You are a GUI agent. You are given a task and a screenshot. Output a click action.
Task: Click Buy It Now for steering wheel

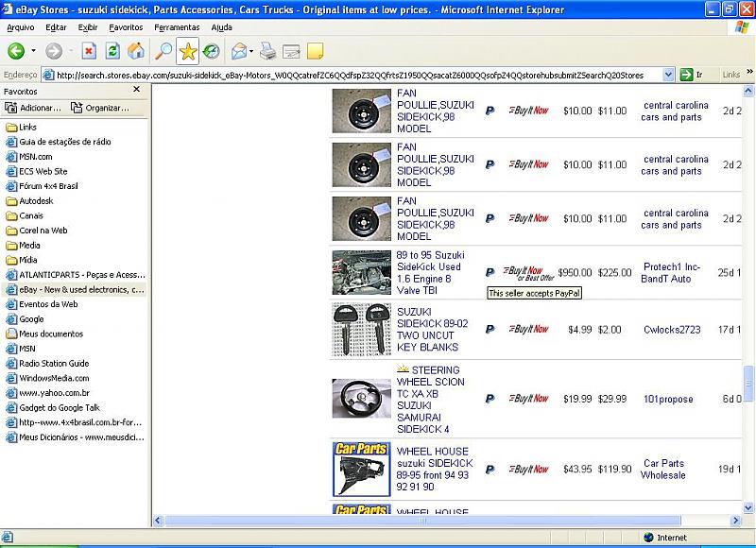(529, 399)
